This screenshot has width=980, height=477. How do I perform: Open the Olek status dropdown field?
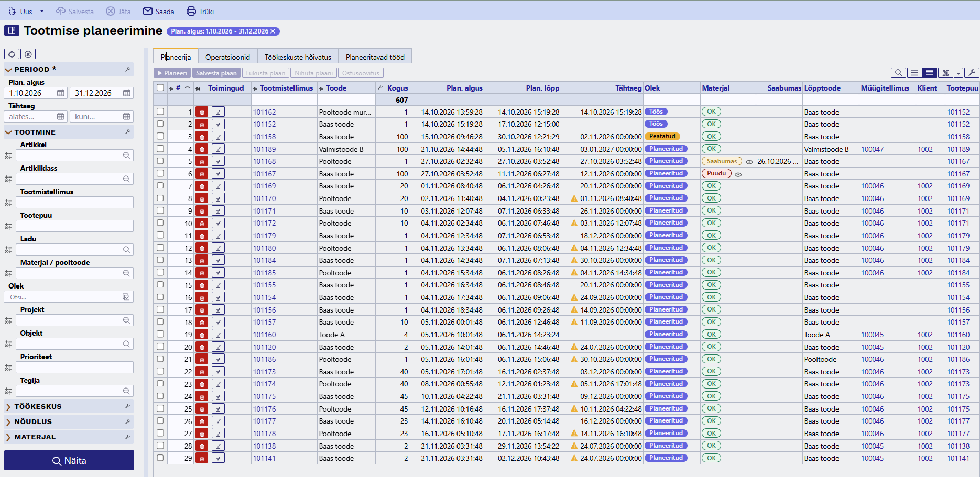[x=69, y=297]
